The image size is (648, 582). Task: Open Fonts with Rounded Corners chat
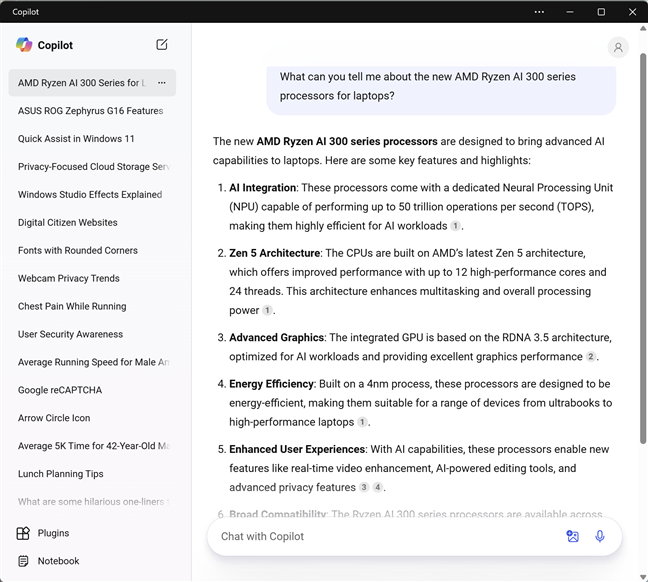pyautogui.click(x=92, y=250)
